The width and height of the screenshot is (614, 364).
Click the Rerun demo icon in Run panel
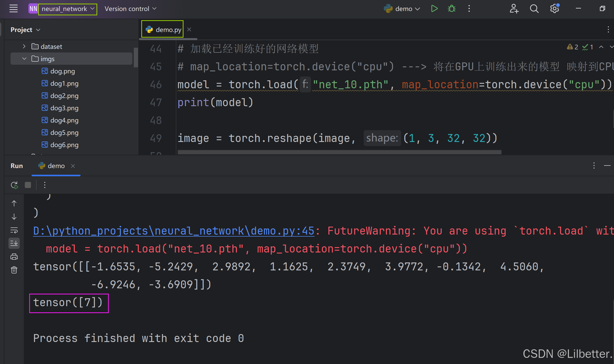coord(14,185)
